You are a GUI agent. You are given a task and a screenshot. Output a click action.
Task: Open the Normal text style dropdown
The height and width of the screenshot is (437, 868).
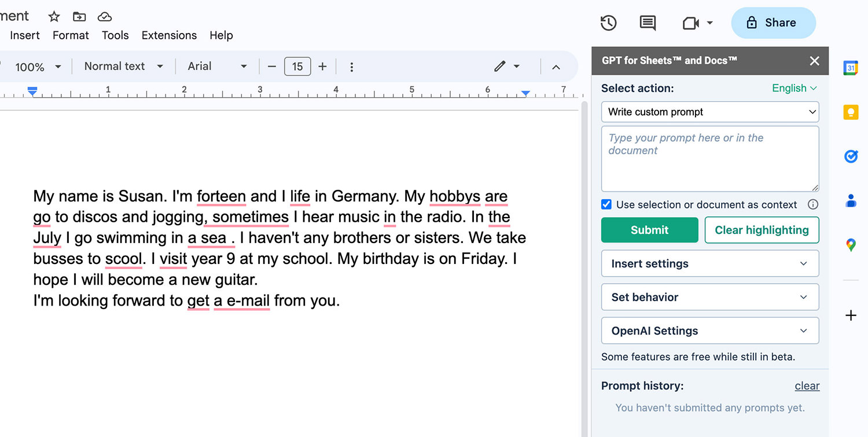(123, 67)
